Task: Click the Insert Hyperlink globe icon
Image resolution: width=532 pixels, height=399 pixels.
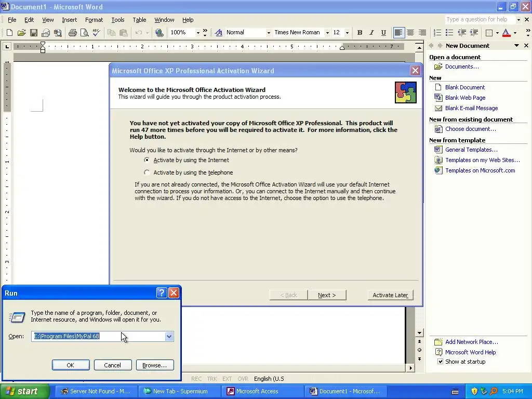Action: (159, 33)
